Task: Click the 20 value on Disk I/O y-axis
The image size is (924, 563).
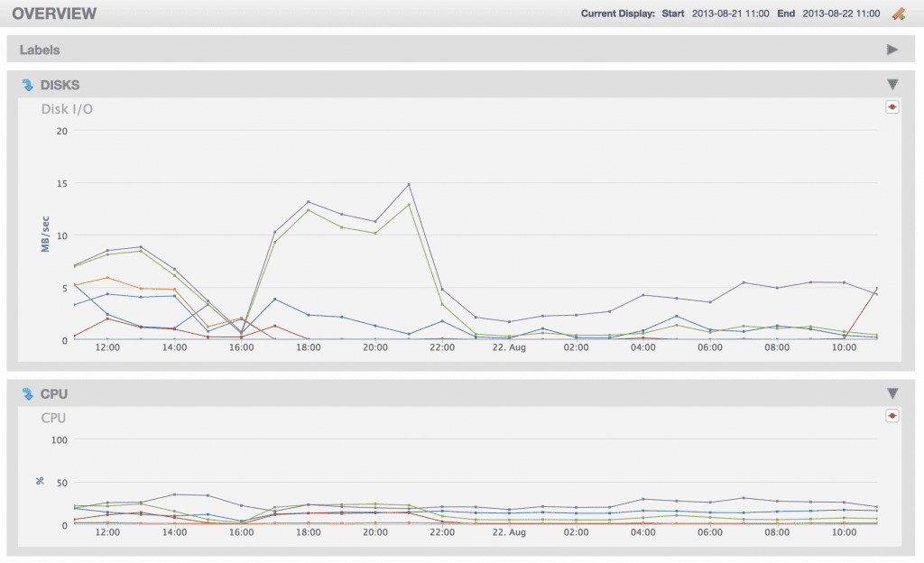Action: click(x=62, y=132)
